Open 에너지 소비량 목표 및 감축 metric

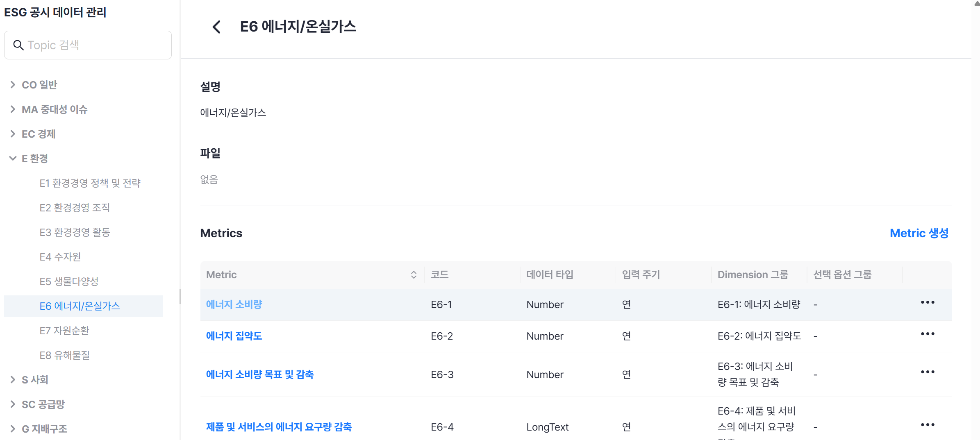(260, 374)
